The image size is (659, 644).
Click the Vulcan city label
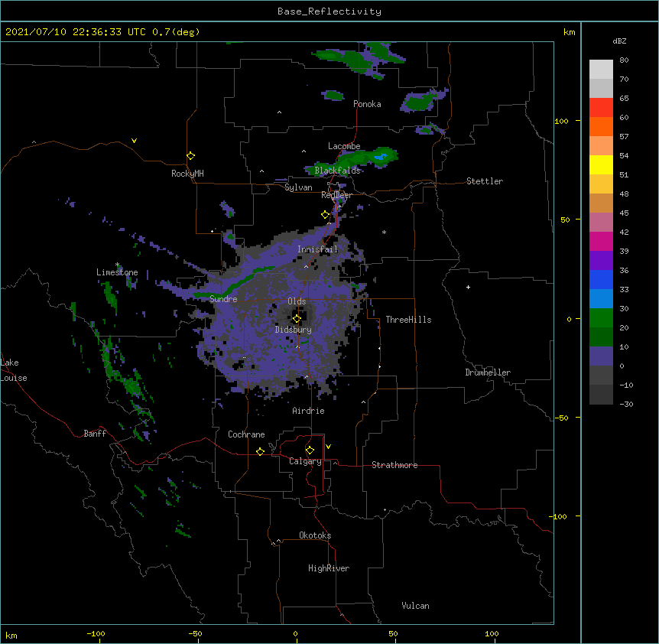point(415,606)
